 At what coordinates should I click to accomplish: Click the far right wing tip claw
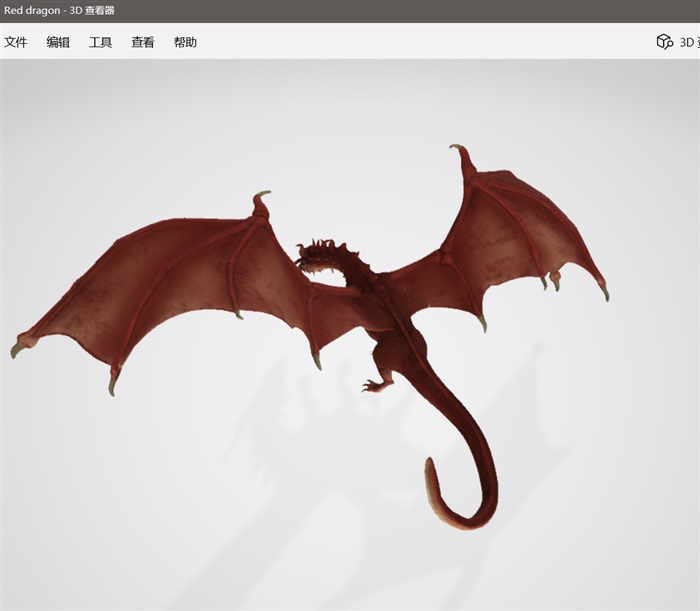(x=603, y=291)
